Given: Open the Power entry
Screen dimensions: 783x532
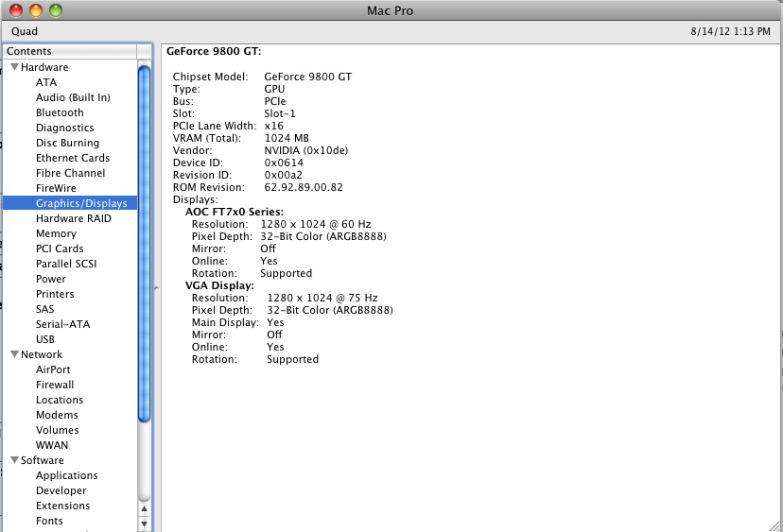Looking at the screenshot, I should pos(50,279).
